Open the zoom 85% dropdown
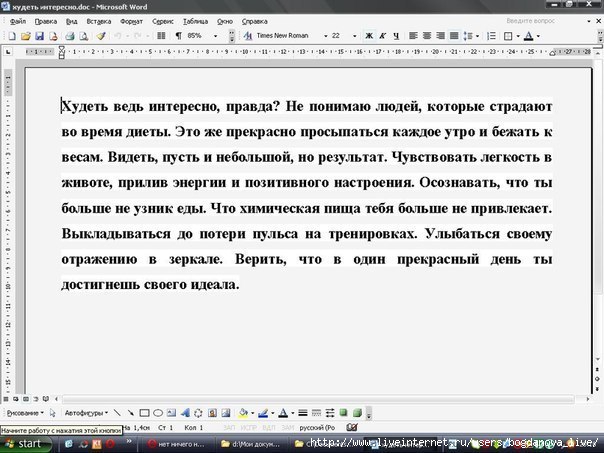 click(215, 36)
